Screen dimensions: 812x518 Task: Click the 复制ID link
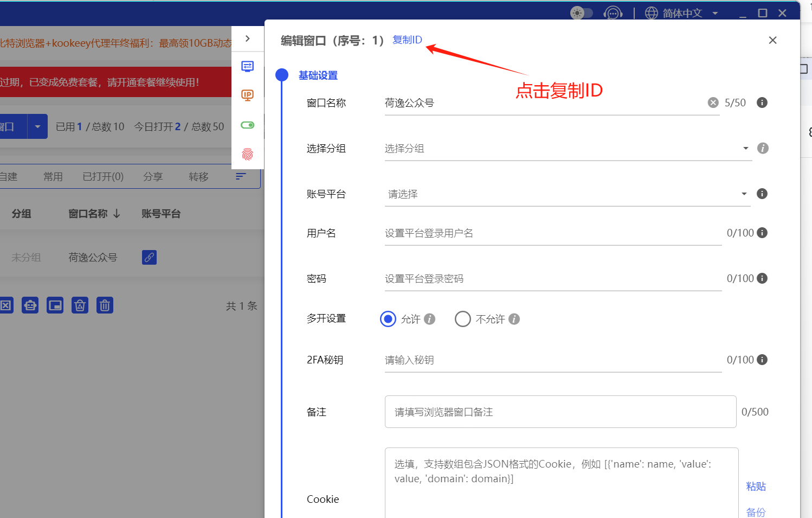(407, 40)
